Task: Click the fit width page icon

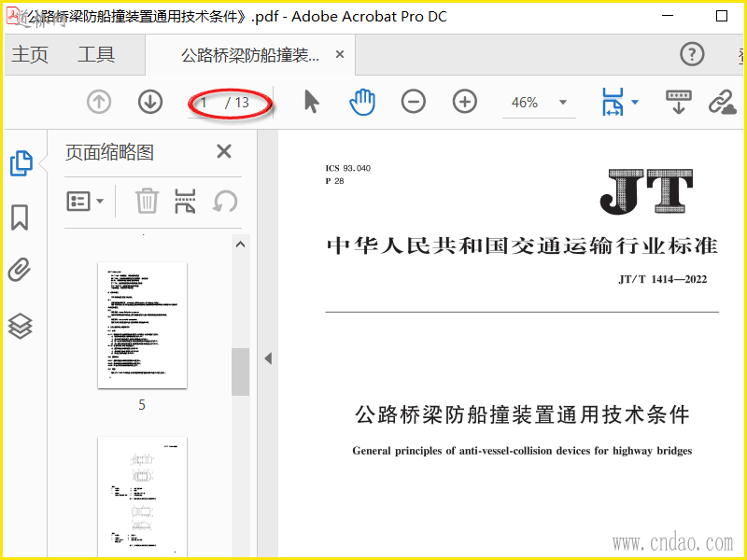Action: click(x=613, y=102)
